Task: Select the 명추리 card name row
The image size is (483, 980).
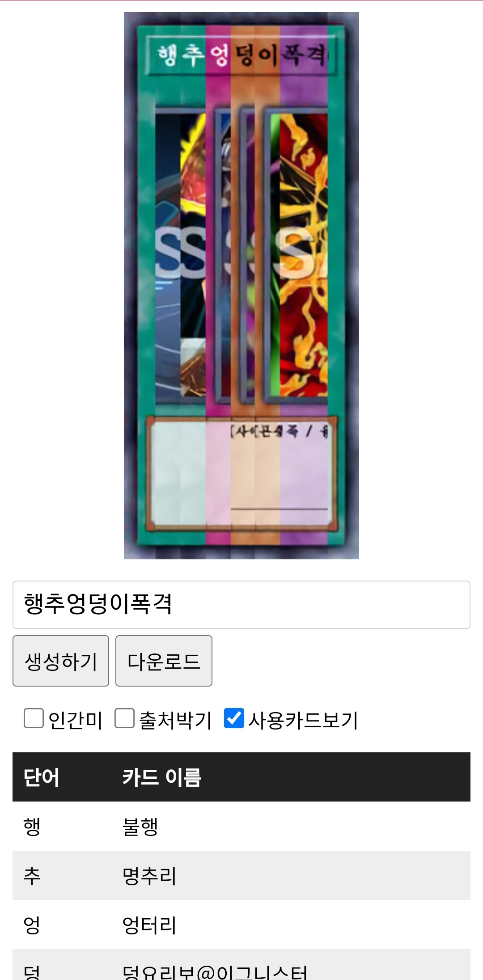Action: pyautogui.click(x=241, y=875)
